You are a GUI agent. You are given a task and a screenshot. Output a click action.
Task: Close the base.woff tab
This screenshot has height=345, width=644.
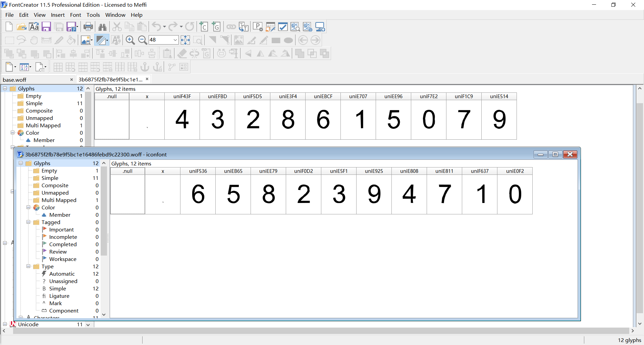click(x=71, y=80)
